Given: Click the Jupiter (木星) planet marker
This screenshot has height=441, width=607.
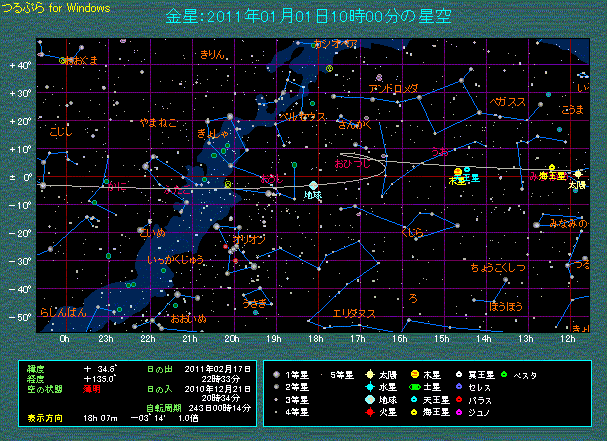Looking at the screenshot, I should click(x=454, y=174).
